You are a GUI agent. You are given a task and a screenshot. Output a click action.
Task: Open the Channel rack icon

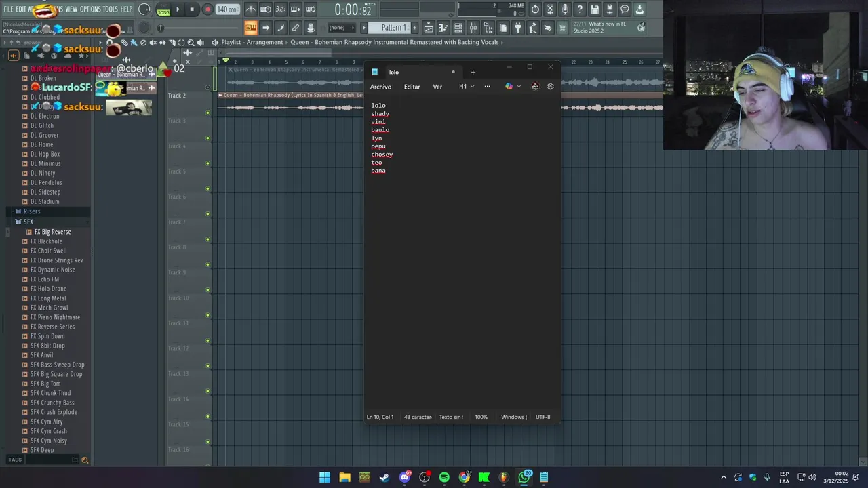[x=458, y=28]
